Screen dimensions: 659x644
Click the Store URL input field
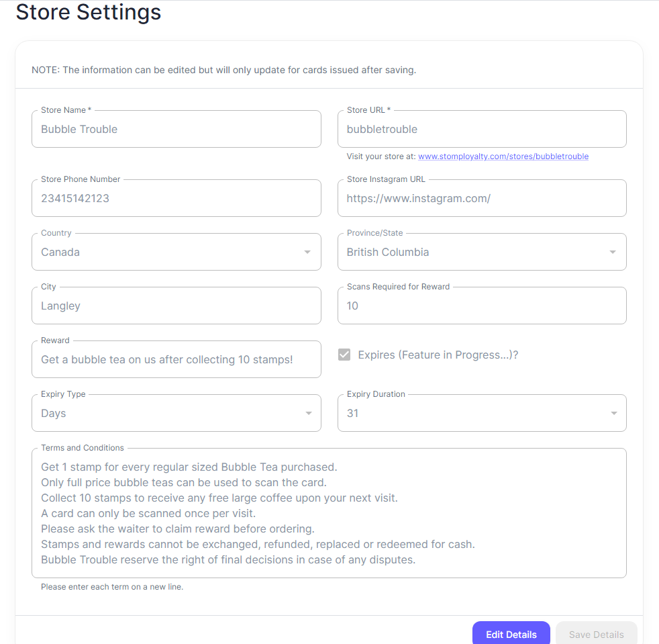click(x=481, y=130)
